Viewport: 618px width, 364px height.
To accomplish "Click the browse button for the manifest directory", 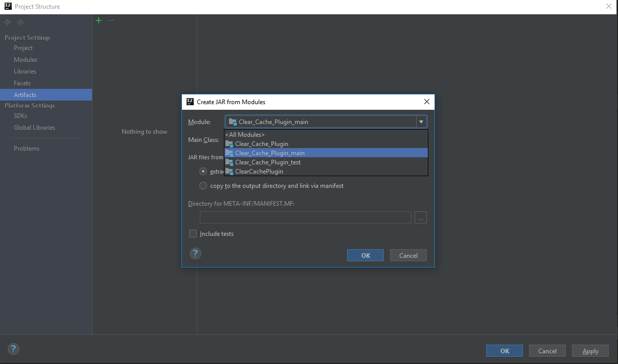I will pos(421,217).
